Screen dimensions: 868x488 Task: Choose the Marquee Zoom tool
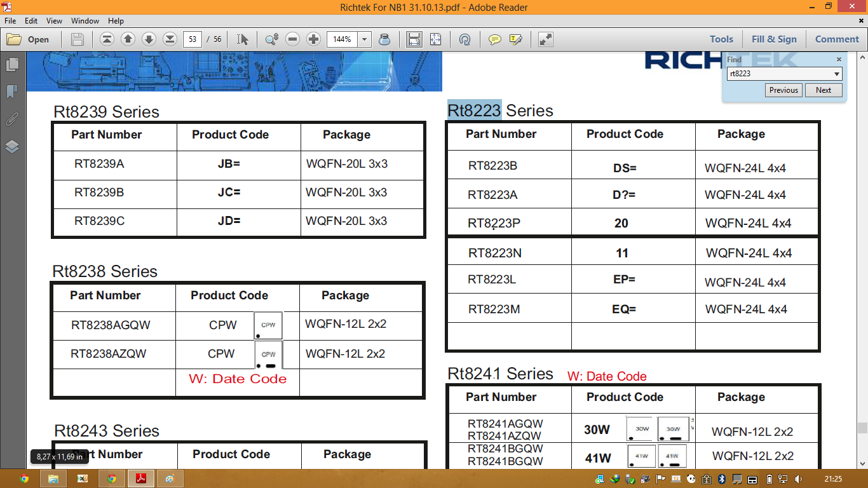point(272,39)
